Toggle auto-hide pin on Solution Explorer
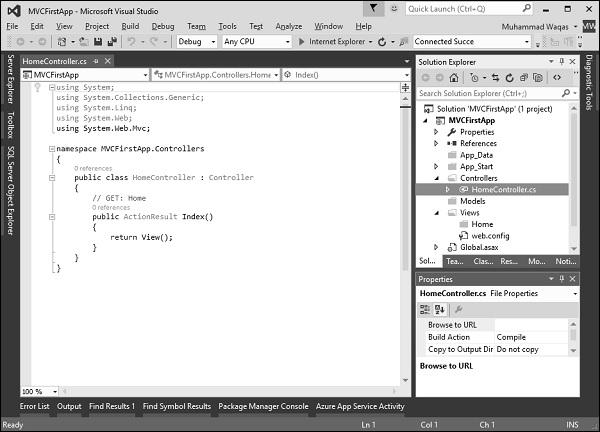 562,61
